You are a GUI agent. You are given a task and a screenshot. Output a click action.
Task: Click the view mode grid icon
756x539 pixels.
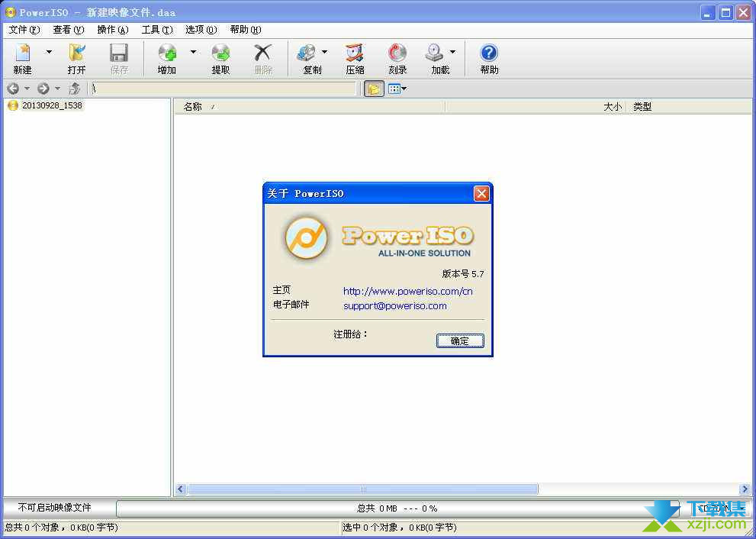pos(394,89)
